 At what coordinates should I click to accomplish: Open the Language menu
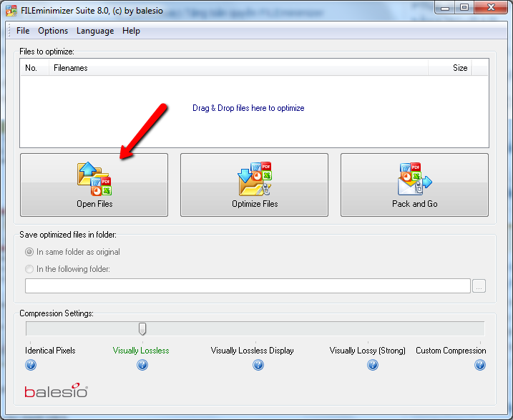[95, 31]
